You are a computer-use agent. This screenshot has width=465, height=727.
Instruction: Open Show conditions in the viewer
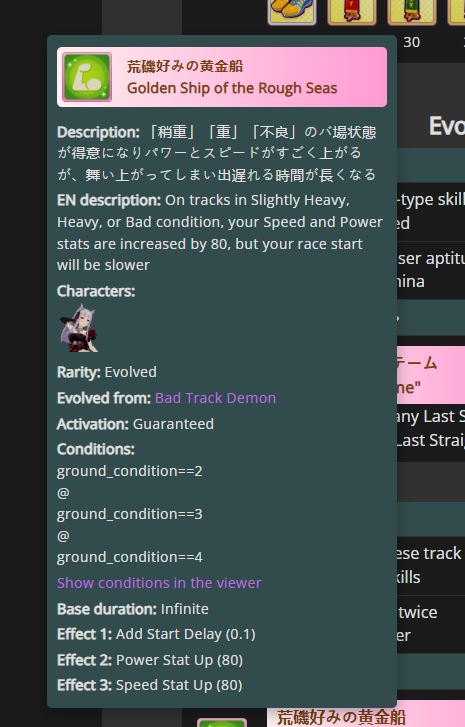(159, 583)
